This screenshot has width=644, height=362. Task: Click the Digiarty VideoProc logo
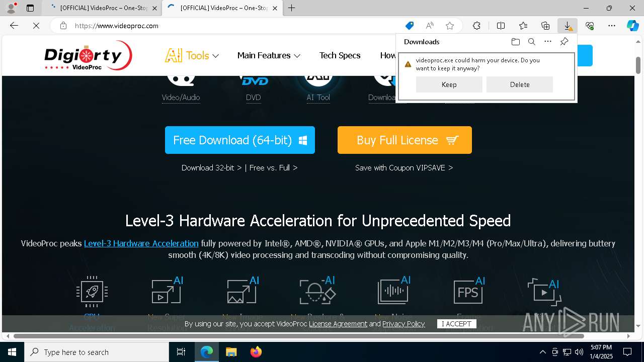[88, 55]
